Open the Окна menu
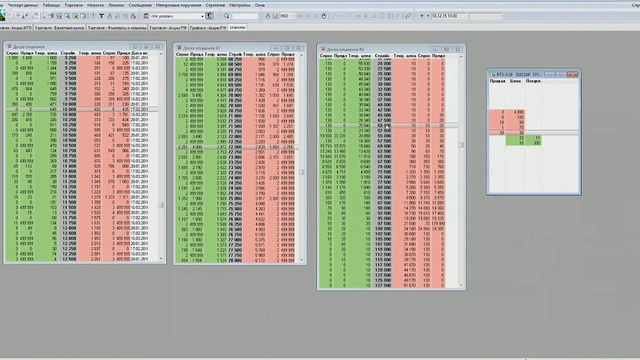640x360 pixels. [260, 5]
